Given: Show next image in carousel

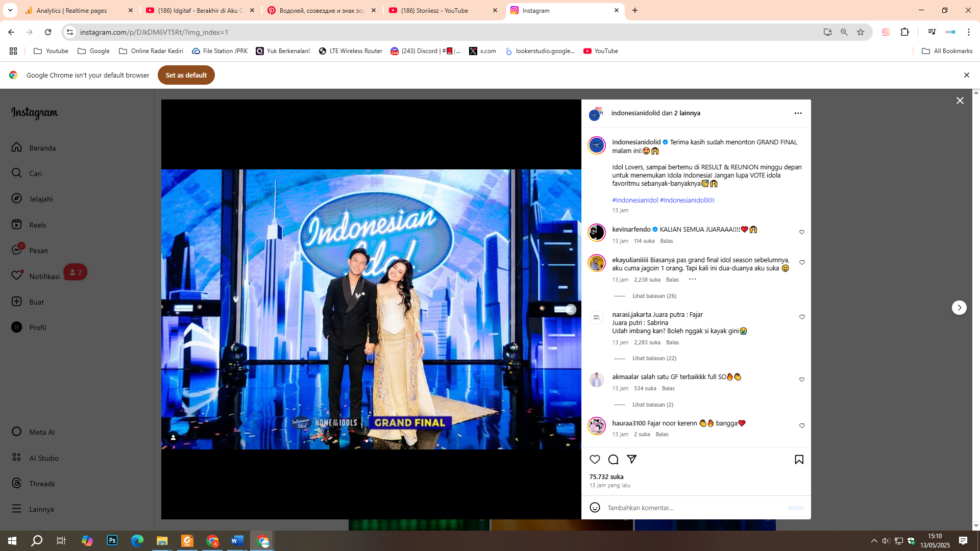Looking at the screenshot, I should [570, 309].
